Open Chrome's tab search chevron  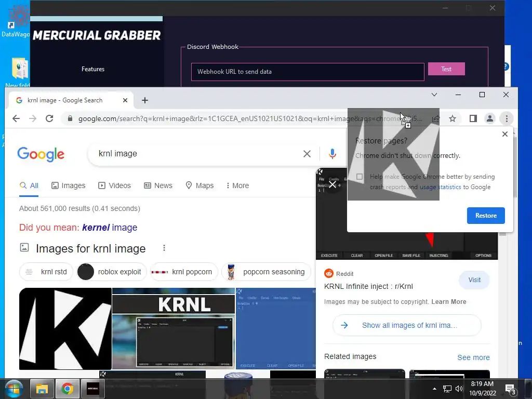(434, 95)
